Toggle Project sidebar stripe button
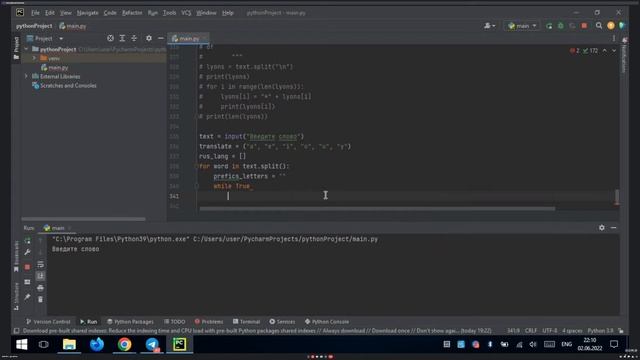 click(x=16, y=48)
